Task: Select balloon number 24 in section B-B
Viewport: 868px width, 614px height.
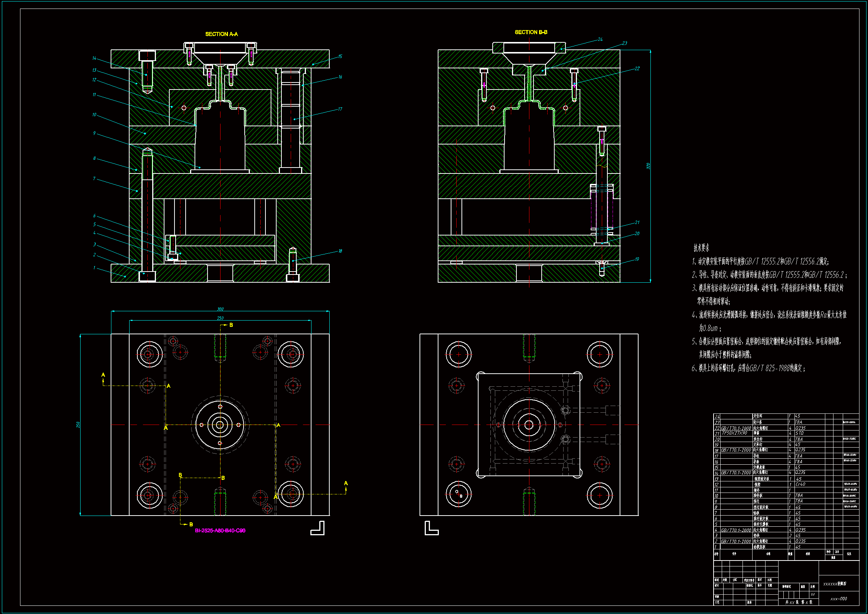Action: pos(600,39)
